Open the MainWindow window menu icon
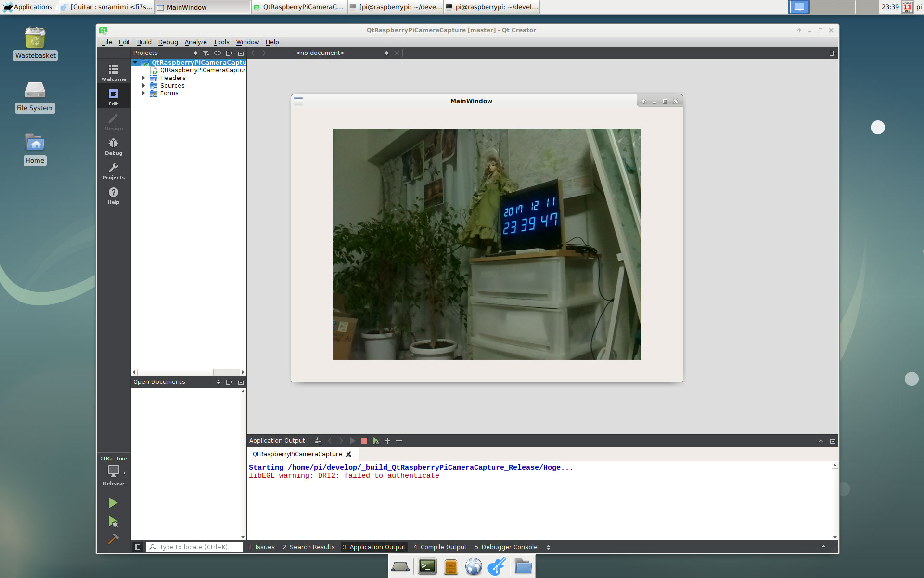This screenshot has height=578, width=924. (298, 101)
